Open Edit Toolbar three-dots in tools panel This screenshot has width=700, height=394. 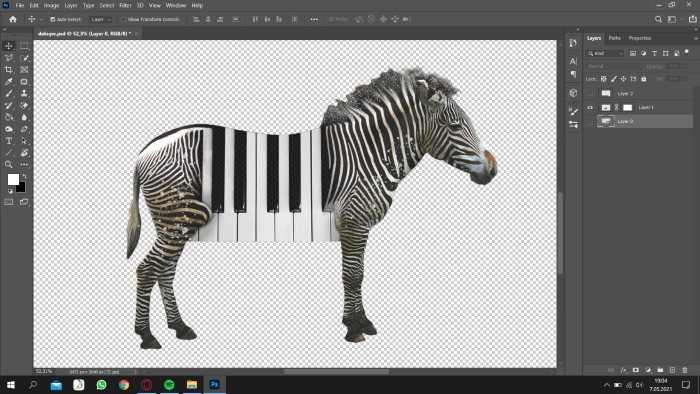24,165
